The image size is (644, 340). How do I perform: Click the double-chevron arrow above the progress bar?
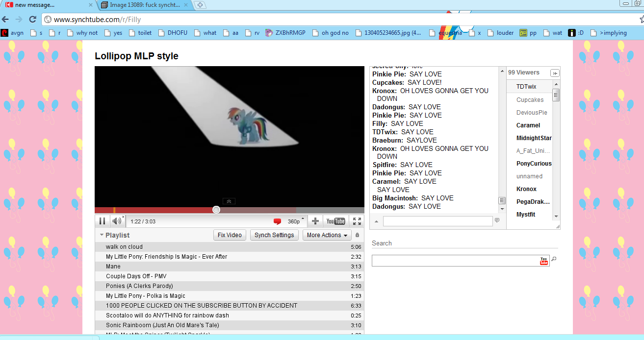(230, 201)
